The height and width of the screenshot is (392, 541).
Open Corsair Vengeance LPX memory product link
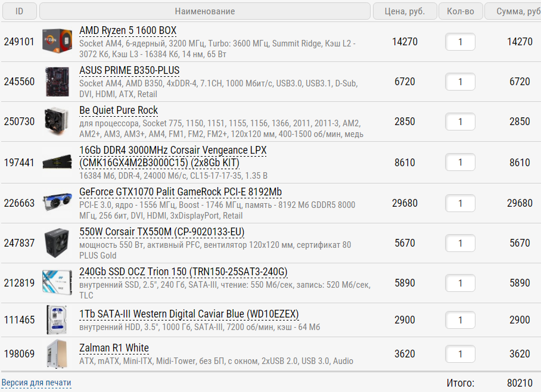click(x=173, y=157)
